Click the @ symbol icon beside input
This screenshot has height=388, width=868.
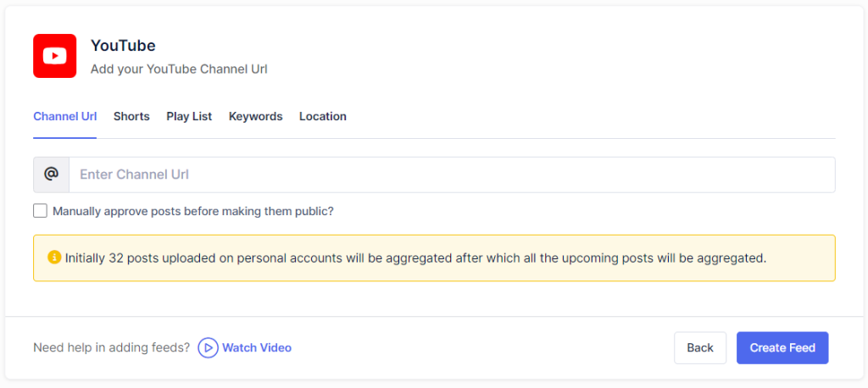pyautogui.click(x=51, y=175)
